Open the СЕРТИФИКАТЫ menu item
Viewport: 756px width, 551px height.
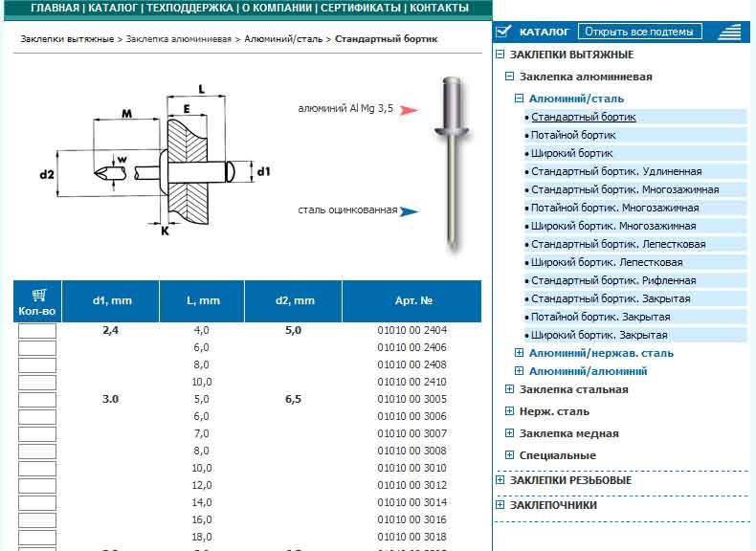(x=361, y=9)
